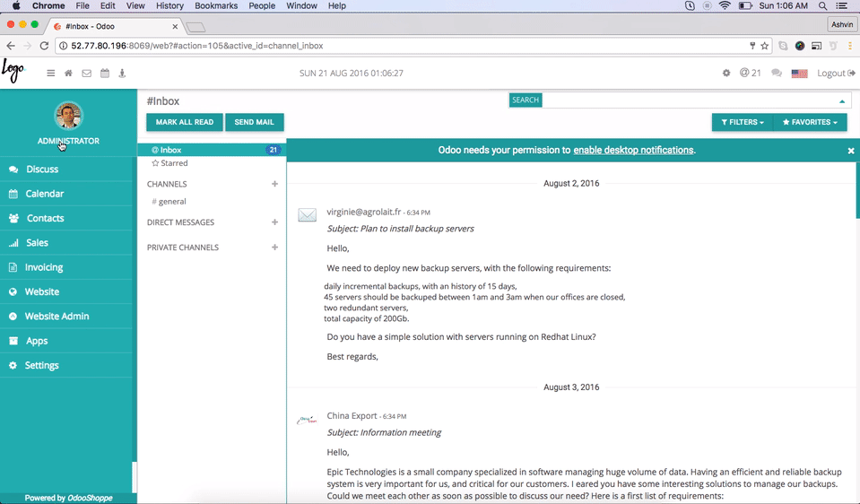This screenshot has height=504, width=860.
Task: Click the Cast extension icon in Chrome toolbar
Action: click(817, 46)
